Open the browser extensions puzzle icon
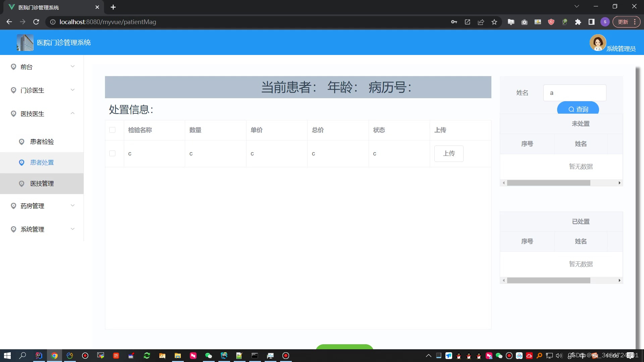Screen dimensions: 644x362 (x=578, y=22)
